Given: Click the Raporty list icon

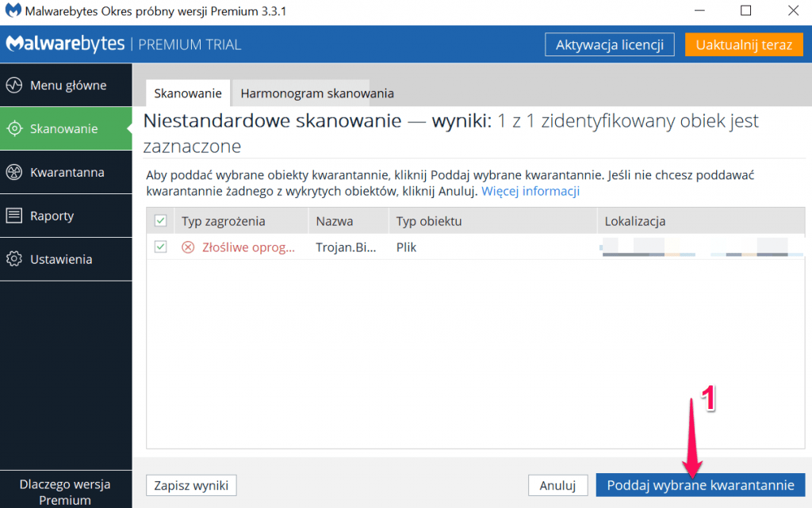Looking at the screenshot, I should (x=14, y=216).
